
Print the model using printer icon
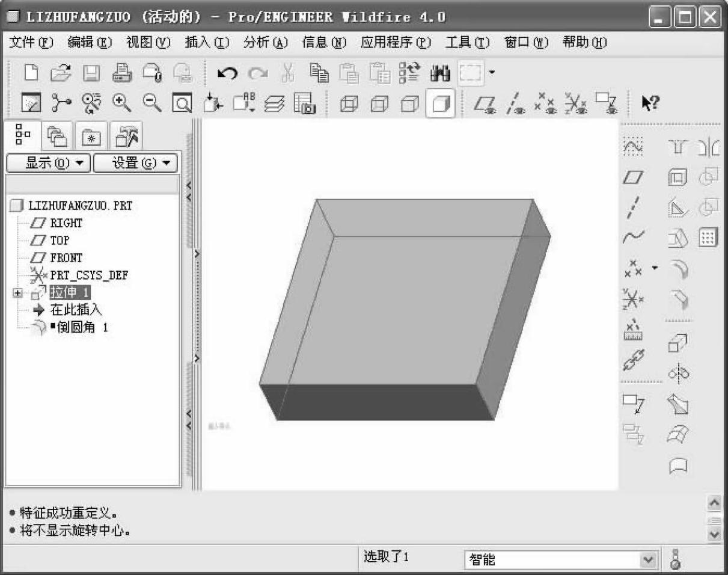point(122,73)
